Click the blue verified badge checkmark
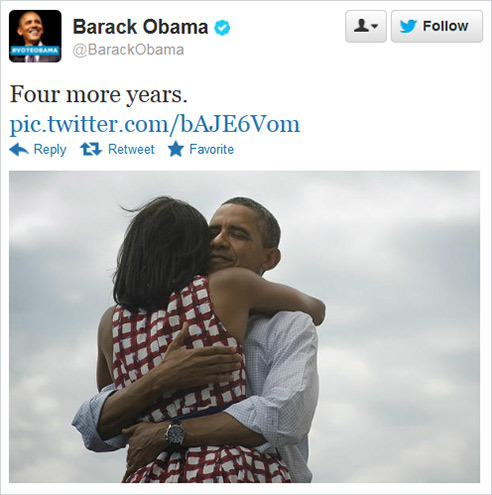492x495 pixels. click(x=222, y=28)
